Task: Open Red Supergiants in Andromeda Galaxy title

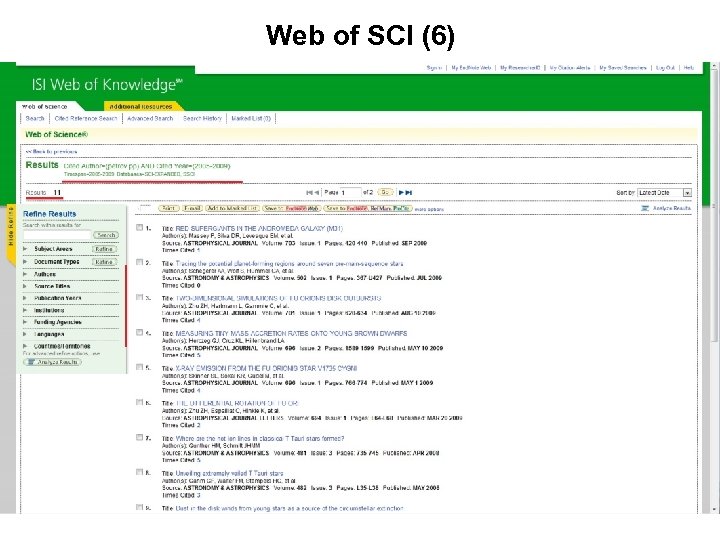Action: pyautogui.click(x=259, y=228)
